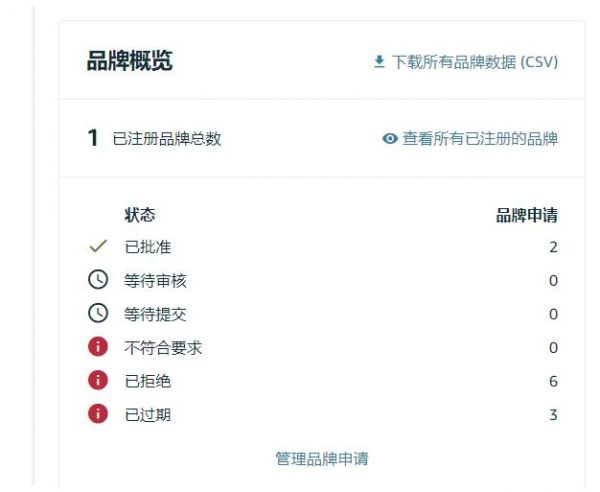Select the 等待审核 status label
The image size is (600, 492).
[x=155, y=281]
